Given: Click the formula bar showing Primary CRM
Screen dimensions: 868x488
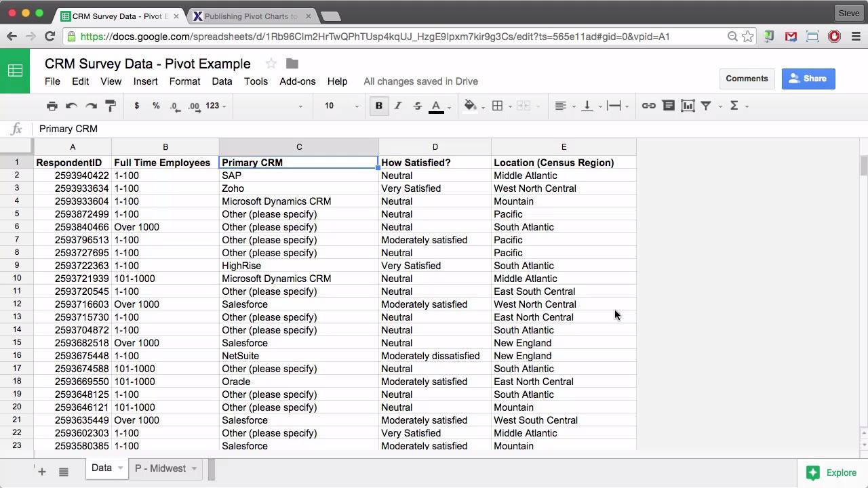Looking at the screenshot, I should click(448, 129).
